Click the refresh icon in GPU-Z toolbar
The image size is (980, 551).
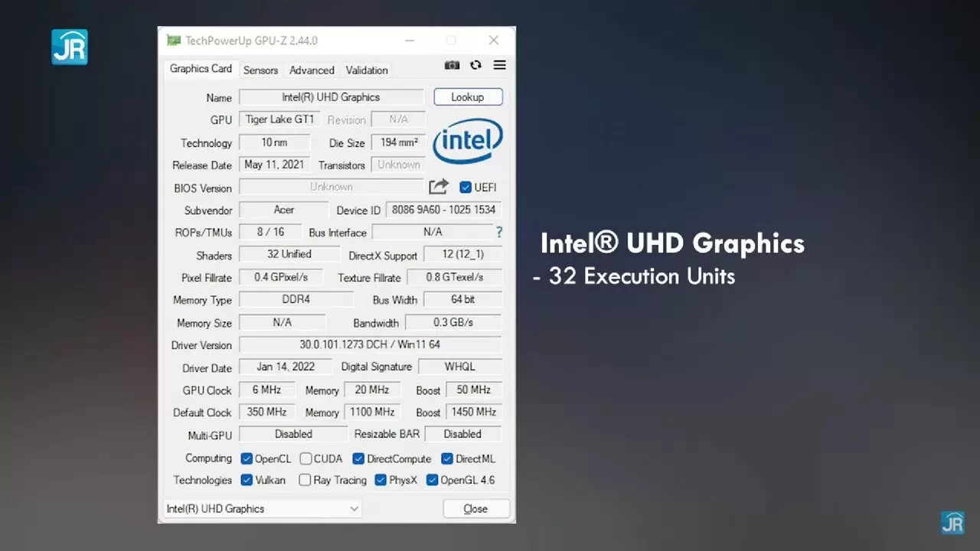tap(475, 66)
